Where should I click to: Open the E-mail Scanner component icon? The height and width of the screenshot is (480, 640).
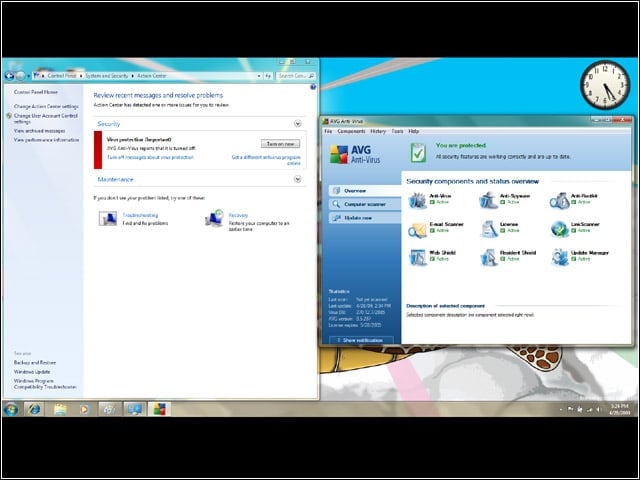417,229
